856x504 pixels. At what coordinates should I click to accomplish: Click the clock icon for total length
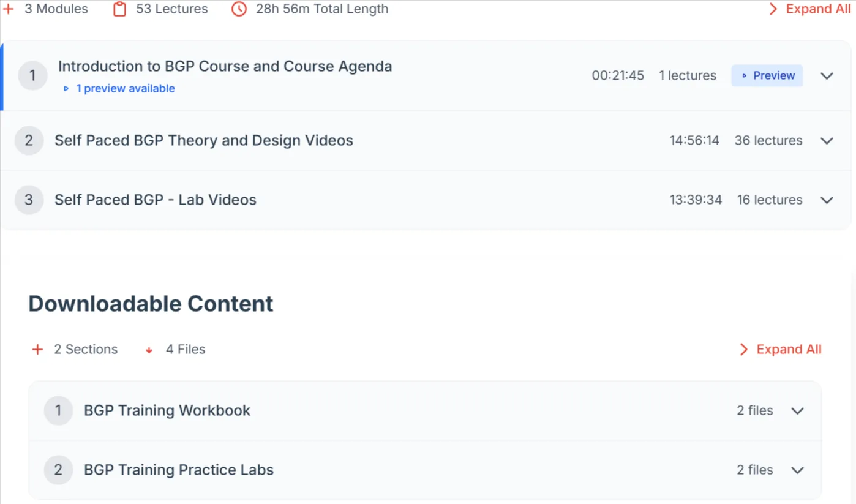(239, 9)
